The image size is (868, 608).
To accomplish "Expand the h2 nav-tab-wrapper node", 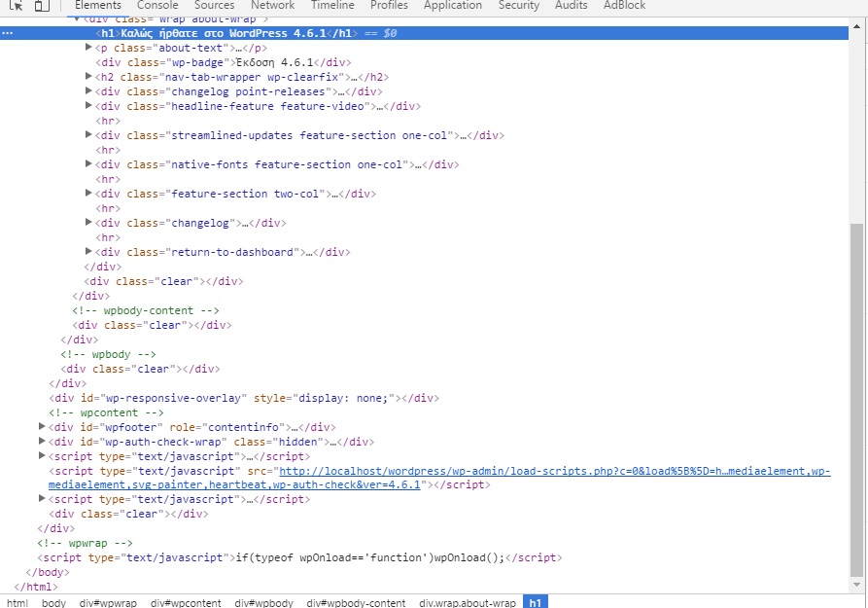I will pos(88,77).
